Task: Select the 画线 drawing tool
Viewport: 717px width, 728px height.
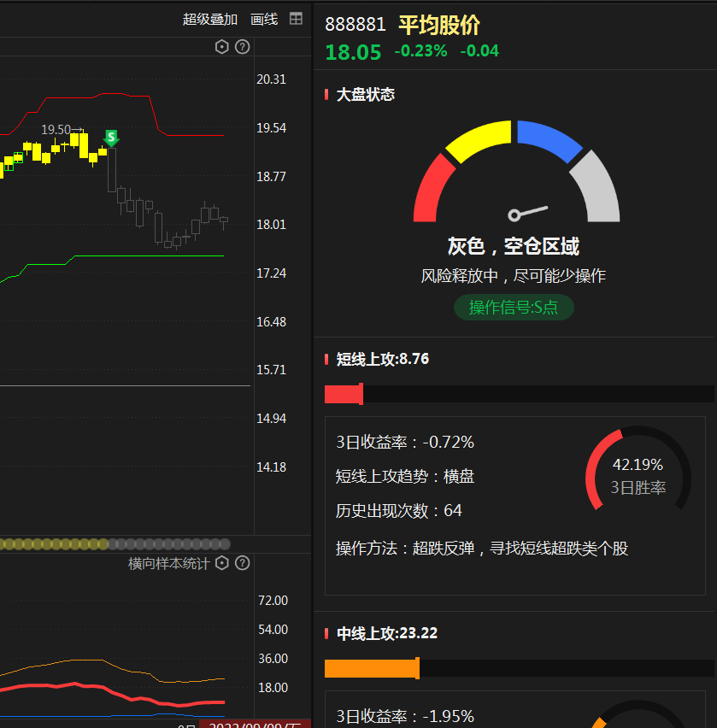Action: click(264, 19)
